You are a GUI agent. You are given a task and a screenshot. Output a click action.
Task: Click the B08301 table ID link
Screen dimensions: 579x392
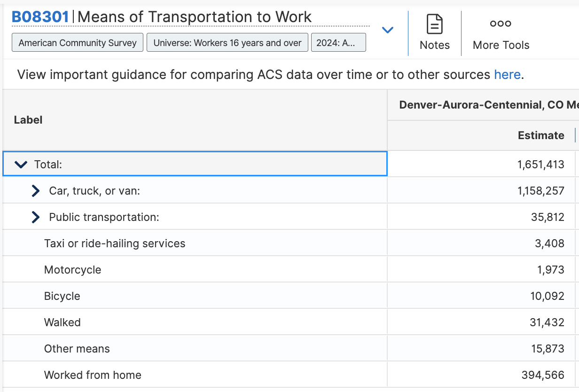40,17
